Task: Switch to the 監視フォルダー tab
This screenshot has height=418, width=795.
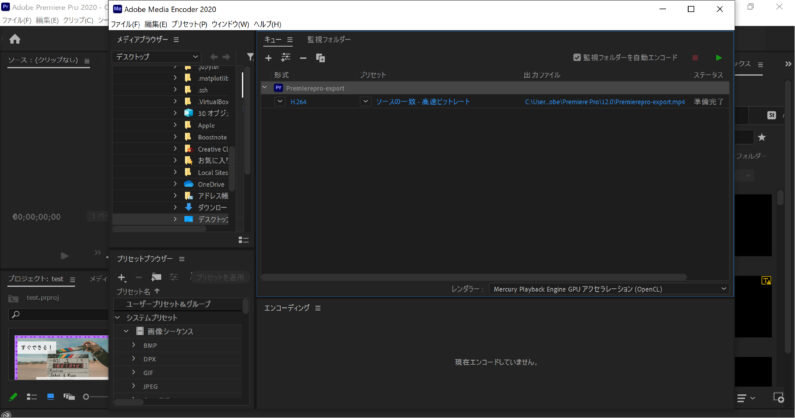Action: coord(328,40)
